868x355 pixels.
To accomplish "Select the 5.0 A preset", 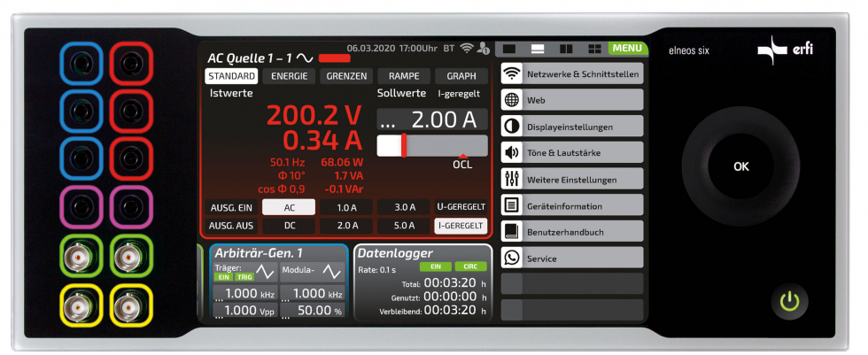I will click(x=404, y=226).
